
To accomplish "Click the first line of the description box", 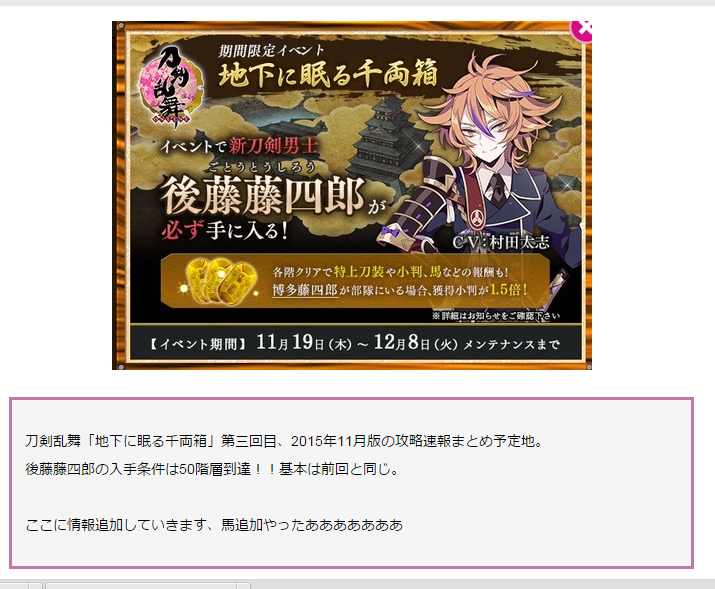I will [x=285, y=441].
